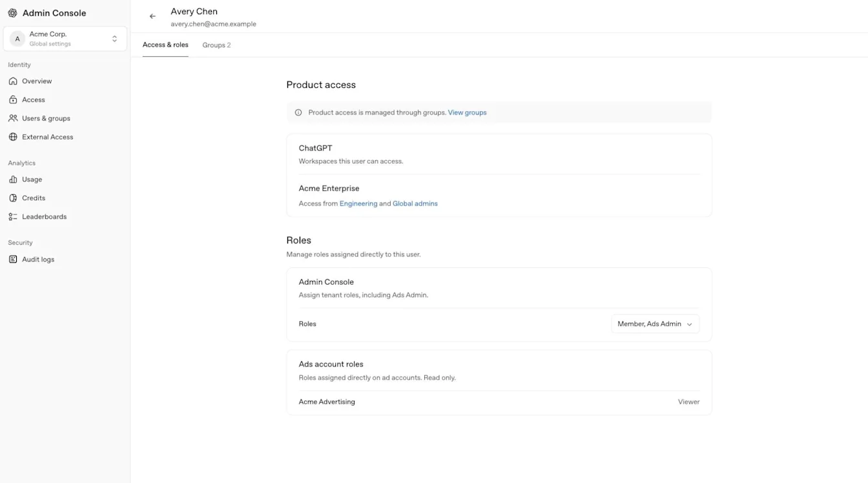
Task: Open the Global admins group link
Action: 415,203
